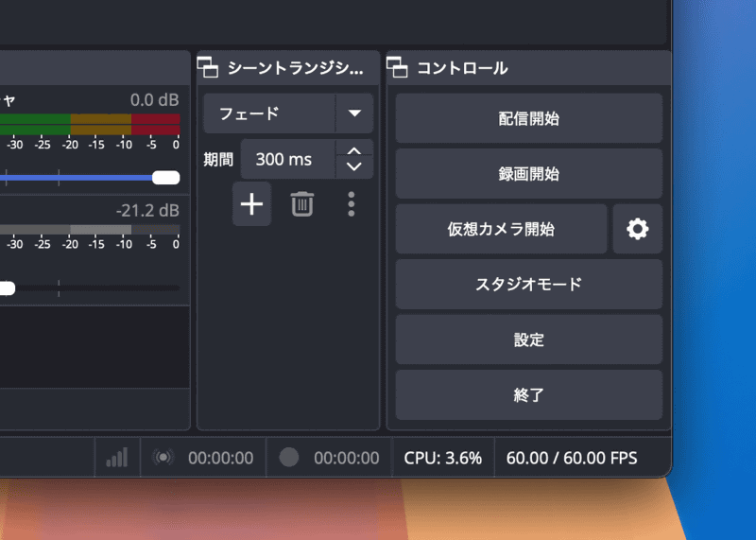Image resolution: width=756 pixels, height=540 pixels.
Task: Click the recording status circle icon
Action: pyautogui.click(x=289, y=458)
